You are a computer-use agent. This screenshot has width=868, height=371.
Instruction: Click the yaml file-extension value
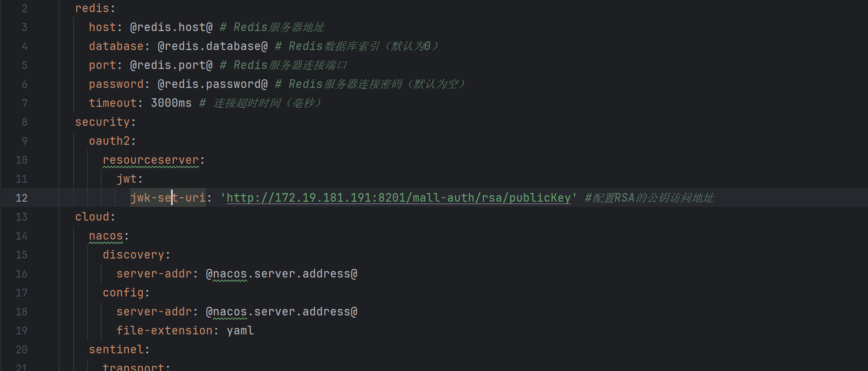[240, 330]
